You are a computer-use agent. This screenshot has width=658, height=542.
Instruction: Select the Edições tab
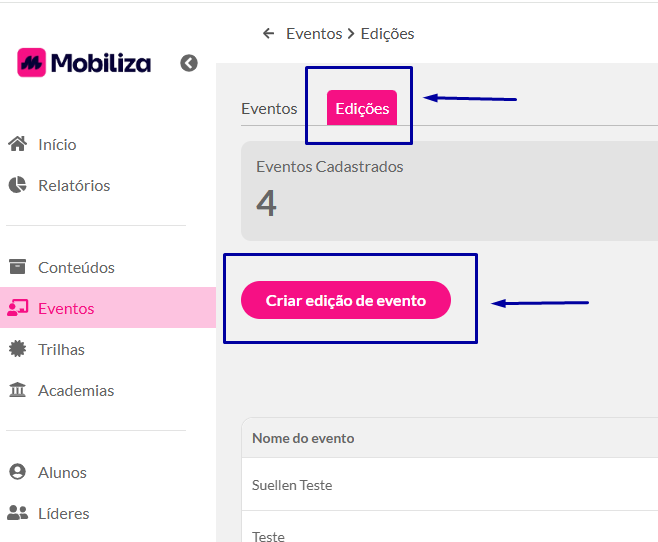tap(362, 108)
